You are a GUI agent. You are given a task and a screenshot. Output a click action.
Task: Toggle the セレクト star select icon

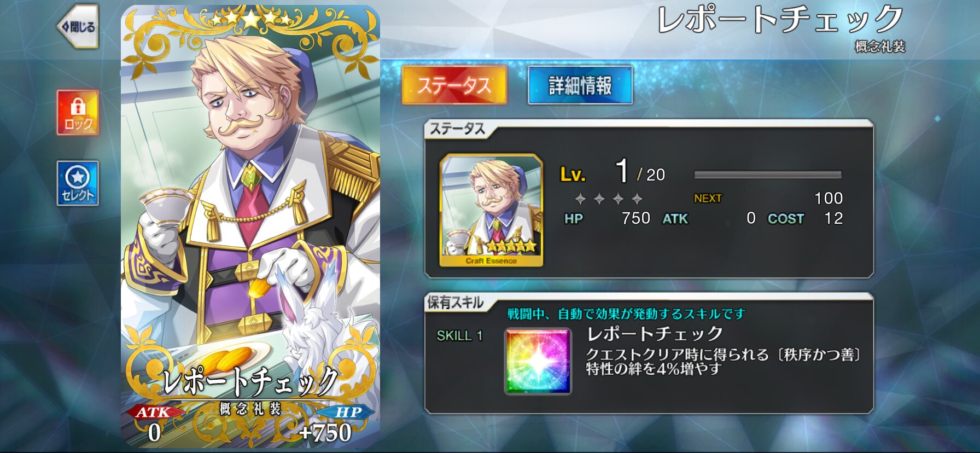click(x=78, y=183)
